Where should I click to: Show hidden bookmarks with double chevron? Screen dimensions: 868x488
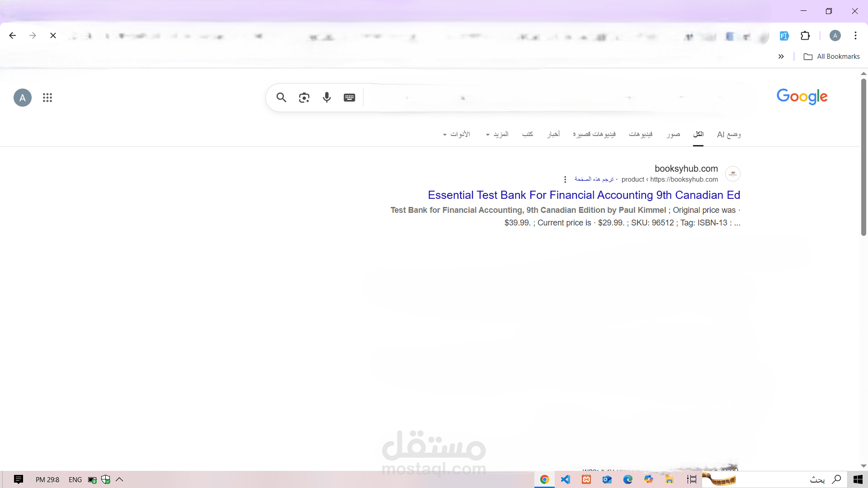[781, 56]
